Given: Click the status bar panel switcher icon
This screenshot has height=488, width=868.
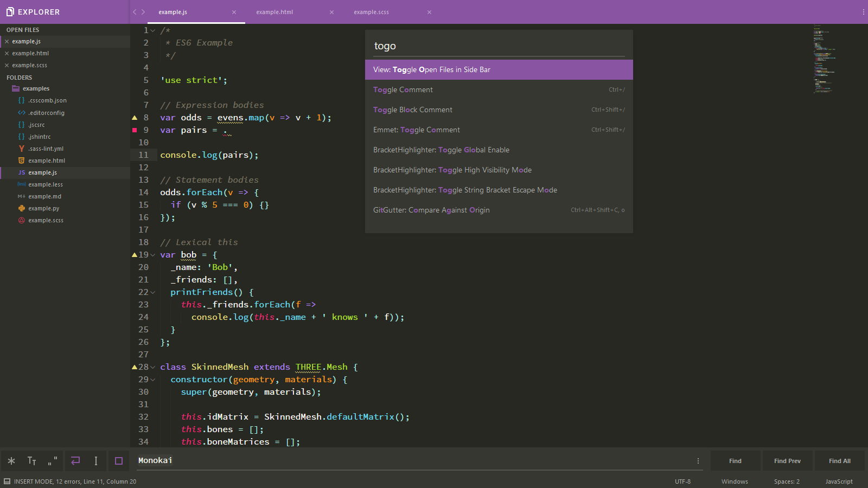Looking at the screenshot, I should tap(7, 481).
